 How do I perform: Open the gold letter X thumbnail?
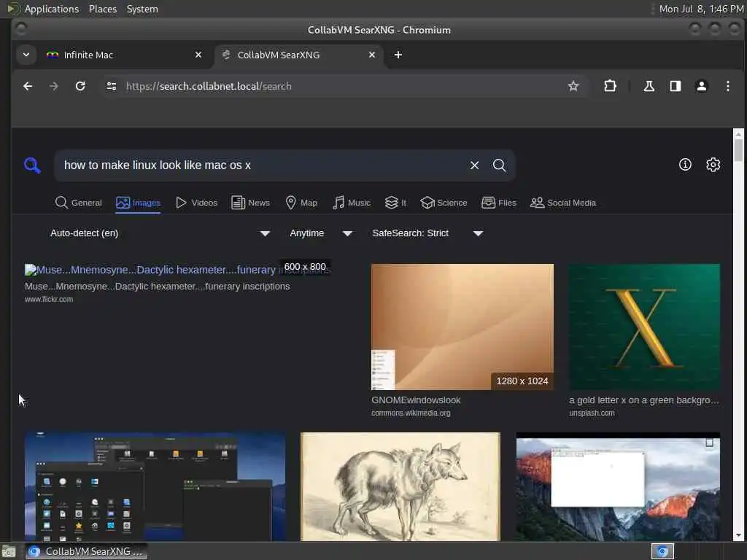coord(644,327)
